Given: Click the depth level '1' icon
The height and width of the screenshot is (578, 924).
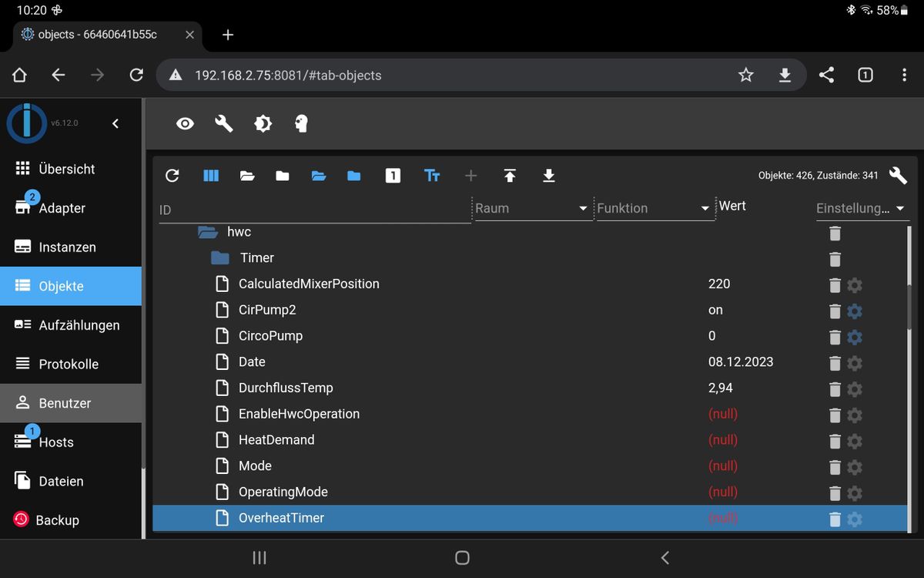Looking at the screenshot, I should (x=393, y=176).
